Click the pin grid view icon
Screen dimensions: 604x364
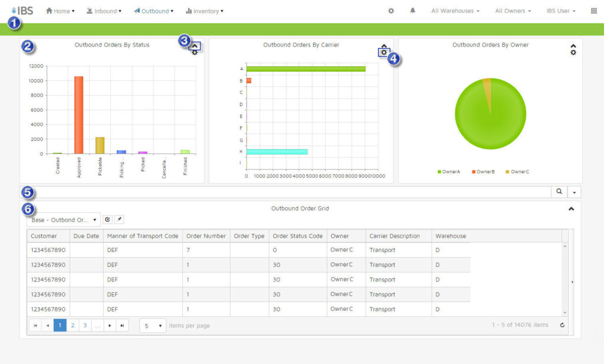tap(119, 219)
